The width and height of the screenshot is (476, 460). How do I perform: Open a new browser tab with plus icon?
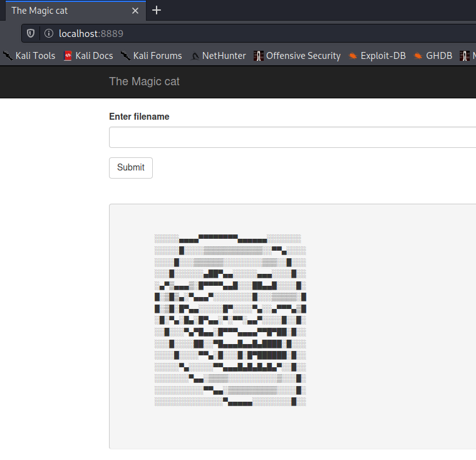[x=157, y=10]
